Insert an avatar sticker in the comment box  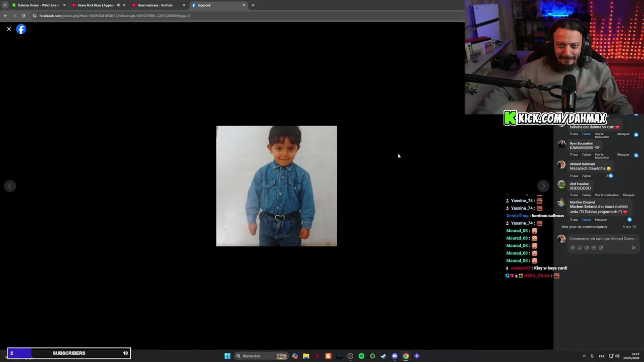tap(573, 247)
